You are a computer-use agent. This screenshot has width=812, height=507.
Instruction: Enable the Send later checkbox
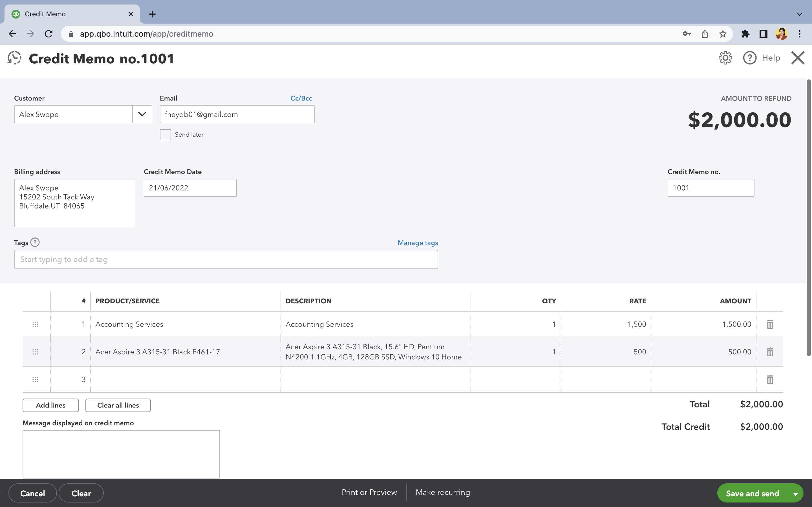coord(166,134)
